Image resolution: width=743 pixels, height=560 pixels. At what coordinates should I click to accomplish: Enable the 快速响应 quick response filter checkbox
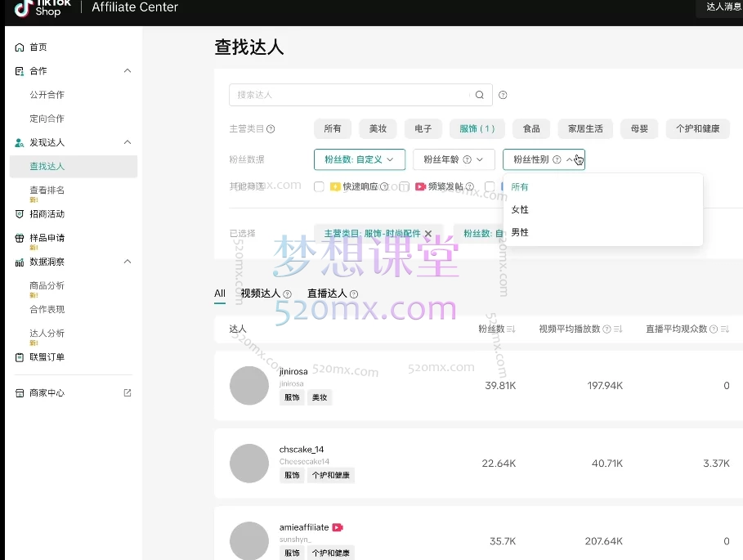point(319,186)
